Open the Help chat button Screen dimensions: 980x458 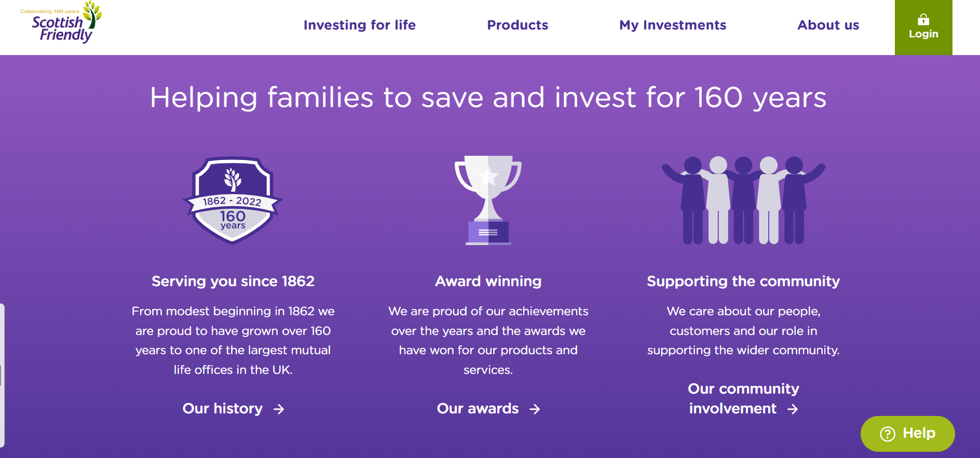coord(908,434)
